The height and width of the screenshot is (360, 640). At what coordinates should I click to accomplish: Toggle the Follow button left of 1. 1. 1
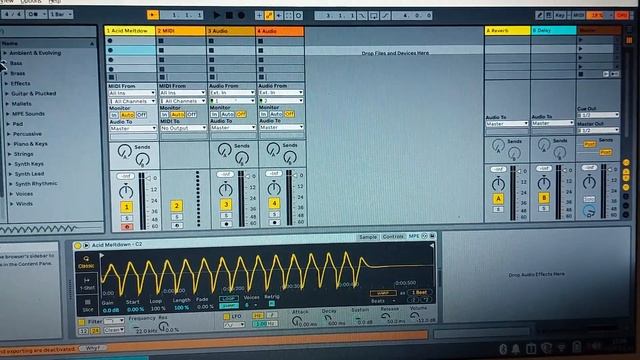point(153,15)
